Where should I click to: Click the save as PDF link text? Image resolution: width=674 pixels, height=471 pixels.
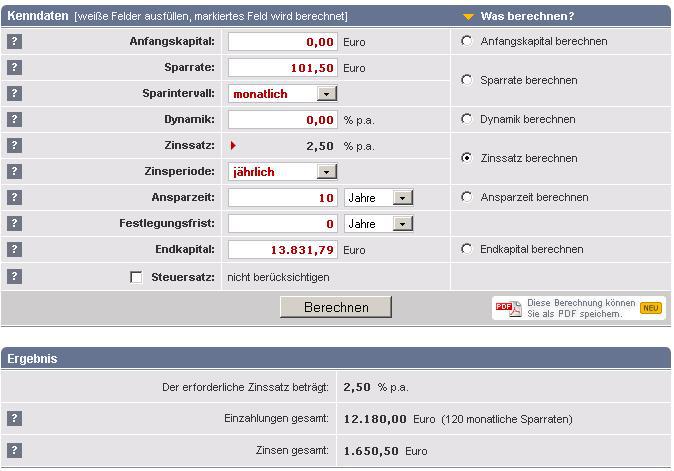click(581, 308)
